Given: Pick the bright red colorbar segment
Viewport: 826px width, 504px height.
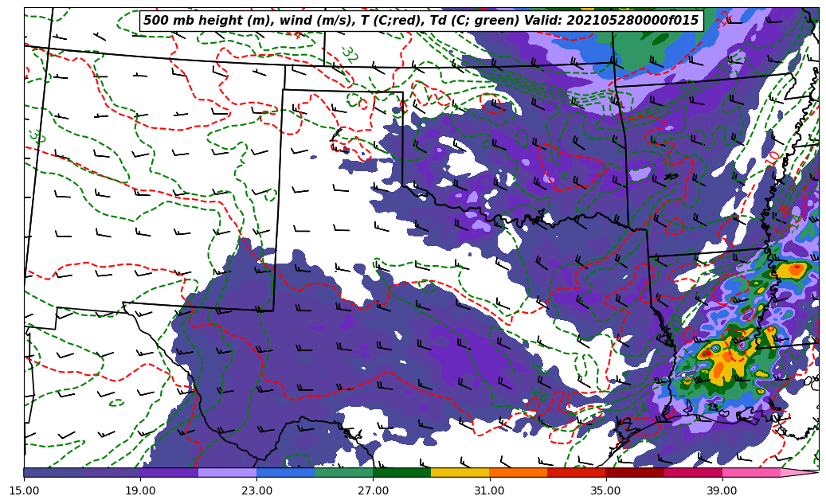Looking at the screenshot, I should coord(576,472).
